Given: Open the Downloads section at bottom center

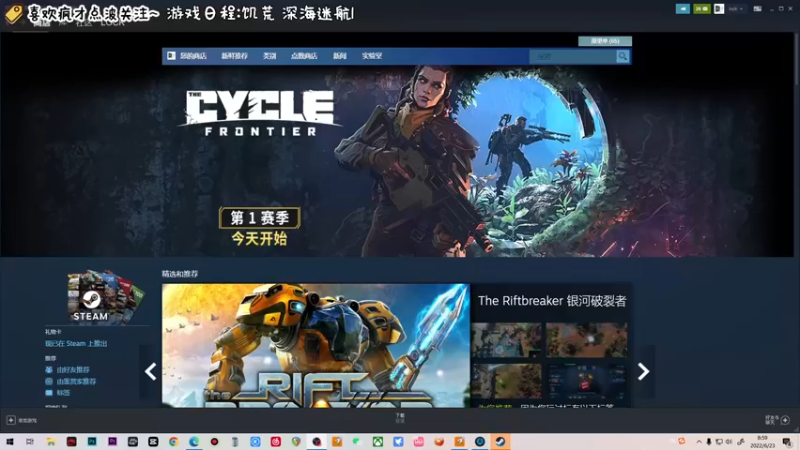Looking at the screenshot, I should point(400,418).
